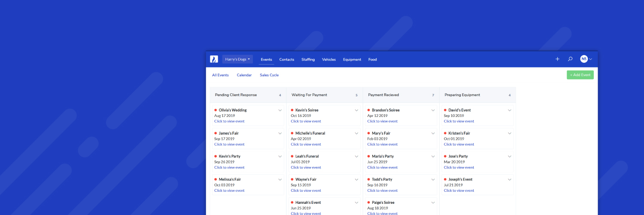Screen dimensions: 644x215
Task: Expand the Kristen's Fair card chevron
Action: point(510,133)
